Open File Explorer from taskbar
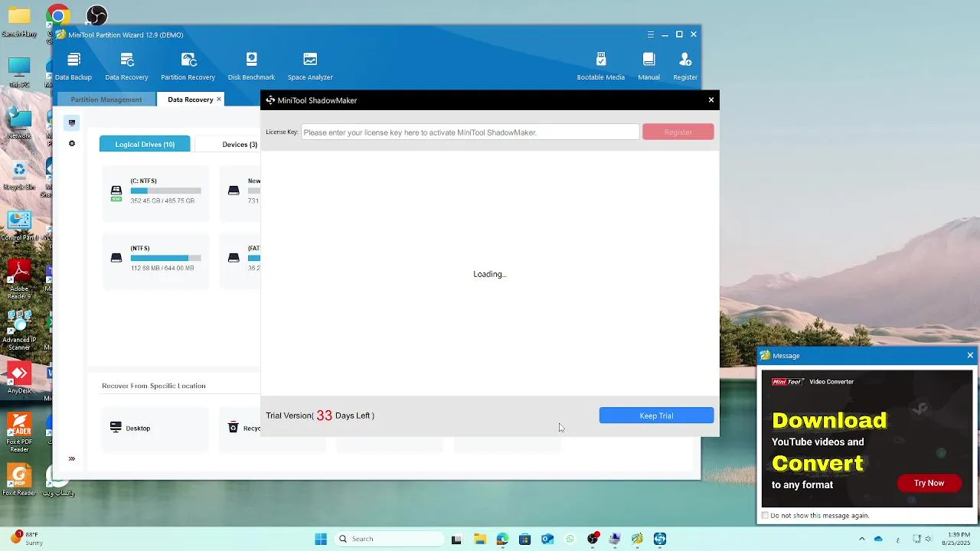This screenshot has width=980, height=551. point(480,539)
